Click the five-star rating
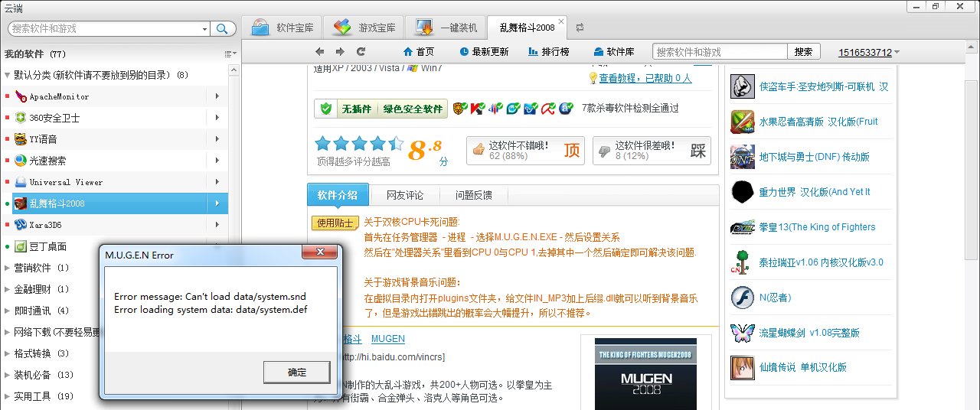 pos(358,144)
